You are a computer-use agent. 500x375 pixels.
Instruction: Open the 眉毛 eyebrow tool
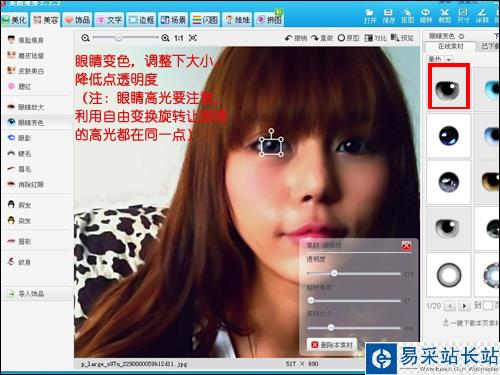point(19,169)
